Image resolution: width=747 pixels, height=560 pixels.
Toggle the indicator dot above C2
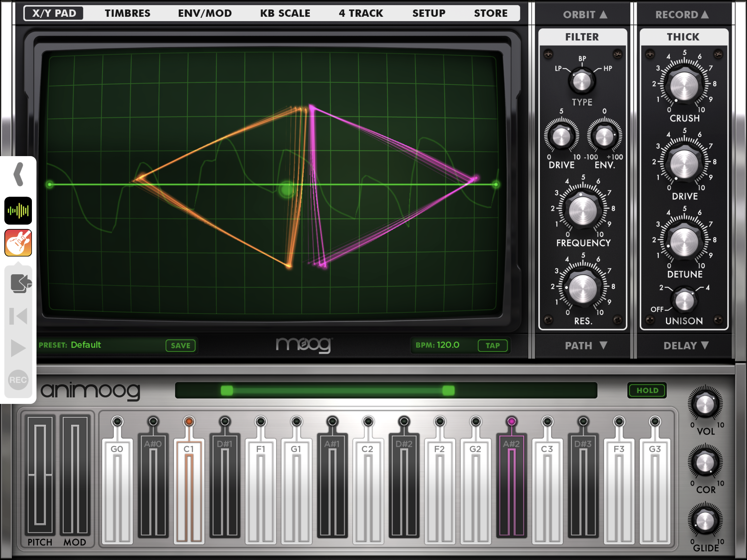368,421
